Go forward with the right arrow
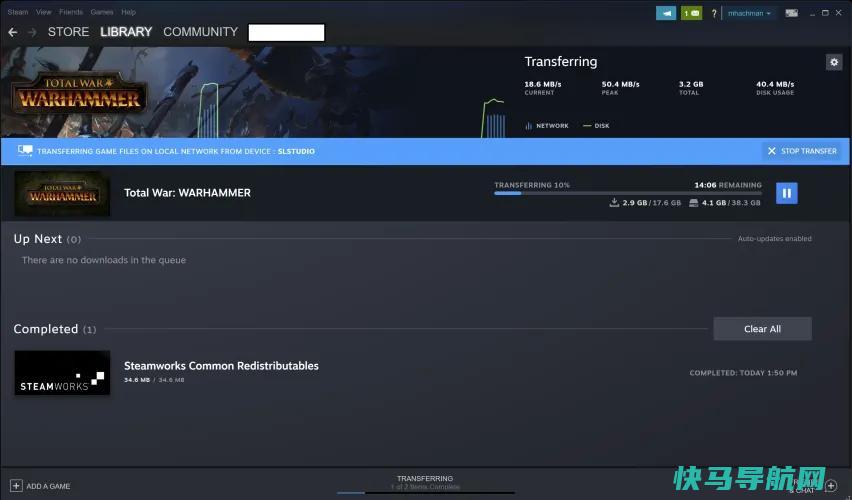852x500 pixels. (x=32, y=33)
